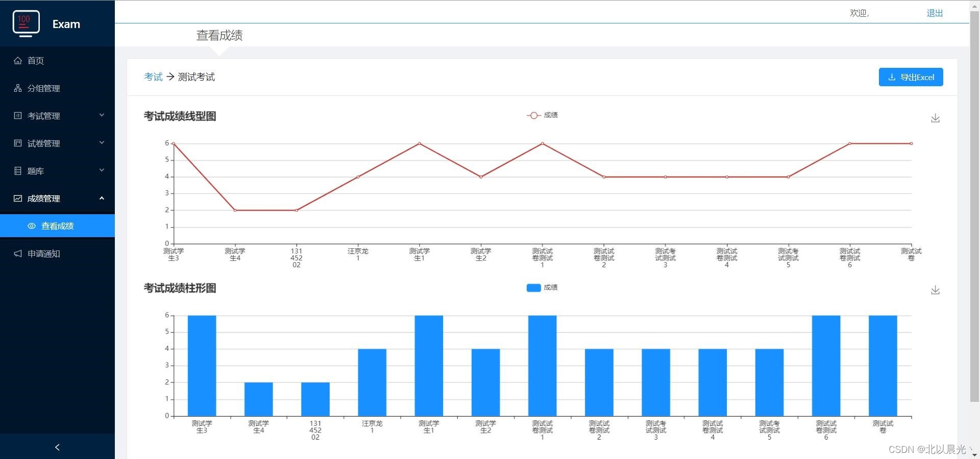Click the 测试考试 breadcrumb text
Screen dimensions: 980x459
pyautogui.click(x=197, y=77)
